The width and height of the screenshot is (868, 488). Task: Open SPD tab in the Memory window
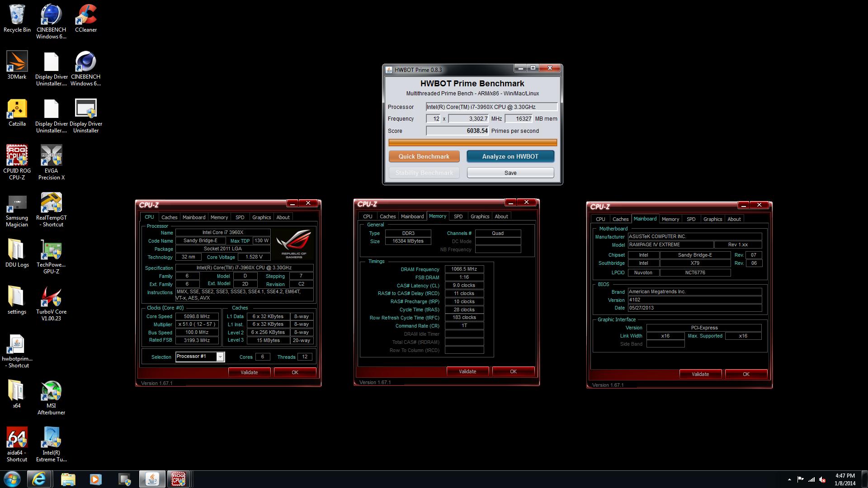pyautogui.click(x=458, y=216)
